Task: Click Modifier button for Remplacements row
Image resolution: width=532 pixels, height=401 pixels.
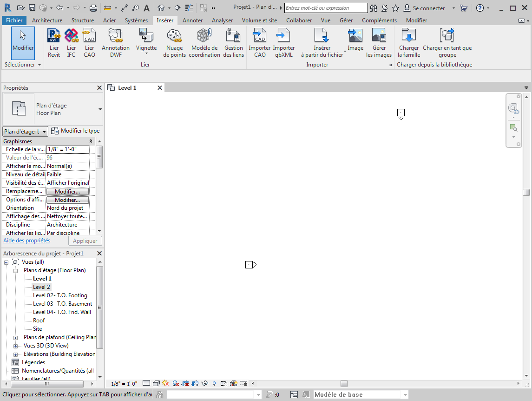Action: 67,191
